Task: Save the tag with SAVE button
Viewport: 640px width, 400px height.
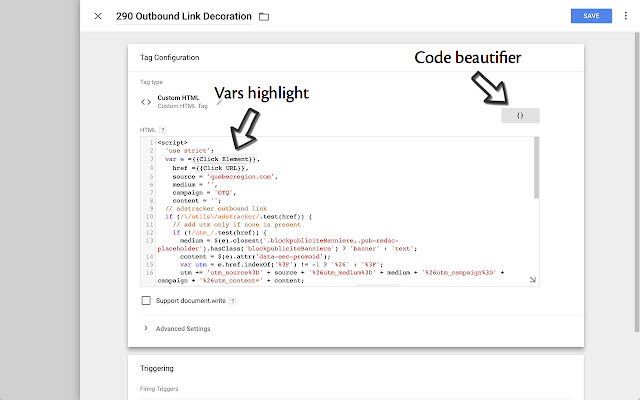Action: 591,16
